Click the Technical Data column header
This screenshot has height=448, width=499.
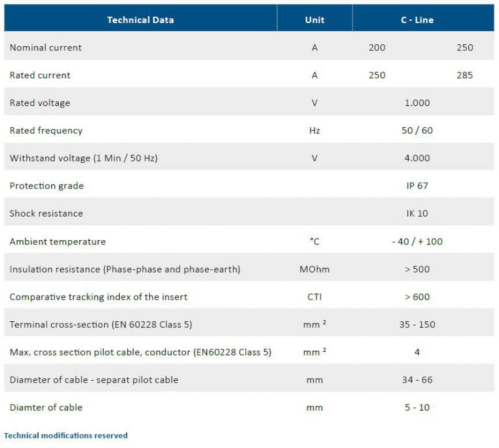pos(140,20)
